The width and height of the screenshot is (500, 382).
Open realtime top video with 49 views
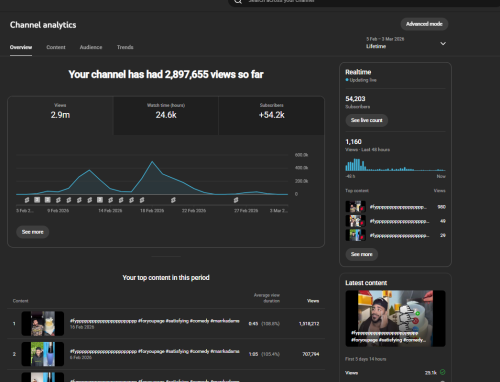(395, 221)
